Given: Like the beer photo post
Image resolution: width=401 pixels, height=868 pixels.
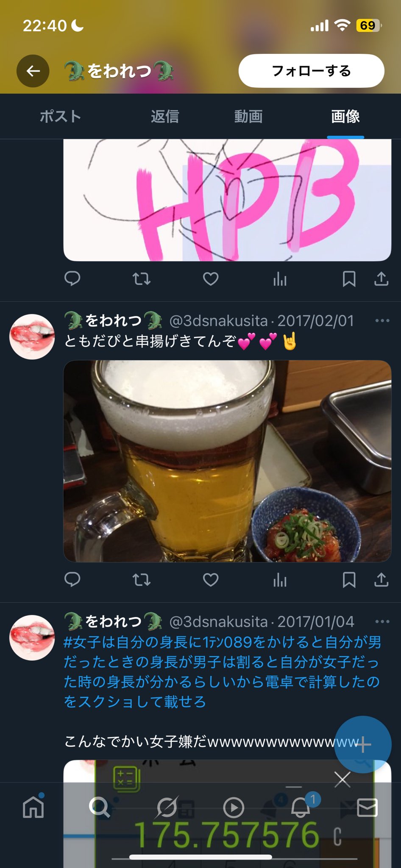Looking at the screenshot, I should [x=211, y=579].
